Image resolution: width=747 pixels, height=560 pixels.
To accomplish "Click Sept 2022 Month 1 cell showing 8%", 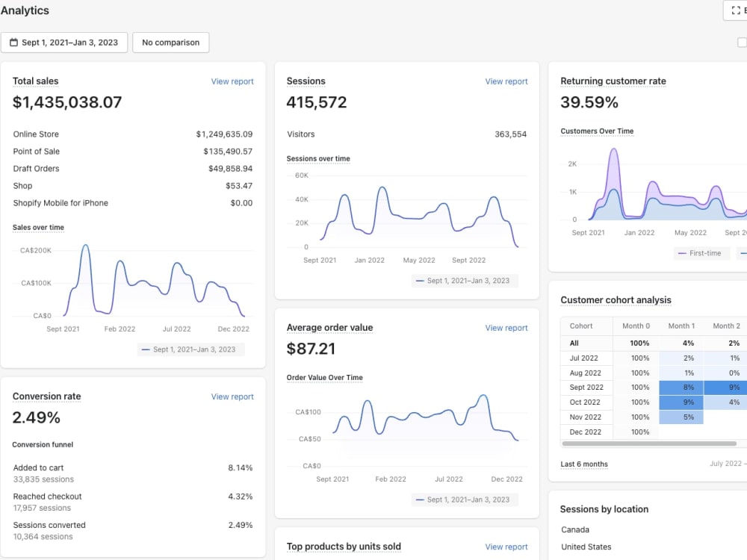I will [681, 388].
